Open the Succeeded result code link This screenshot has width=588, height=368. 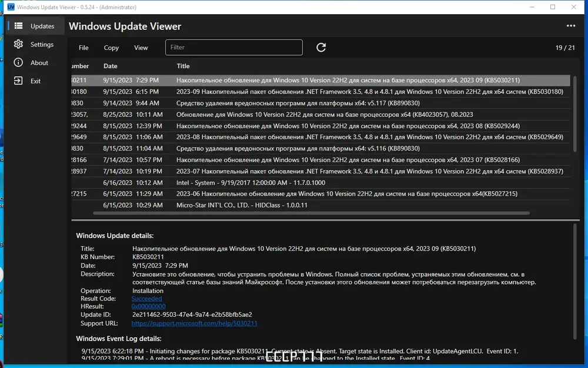pyautogui.click(x=146, y=299)
